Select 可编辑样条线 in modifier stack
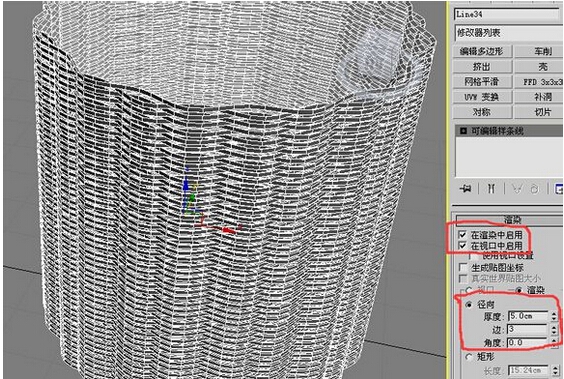The width and height of the screenshot is (564, 379). pos(509,131)
